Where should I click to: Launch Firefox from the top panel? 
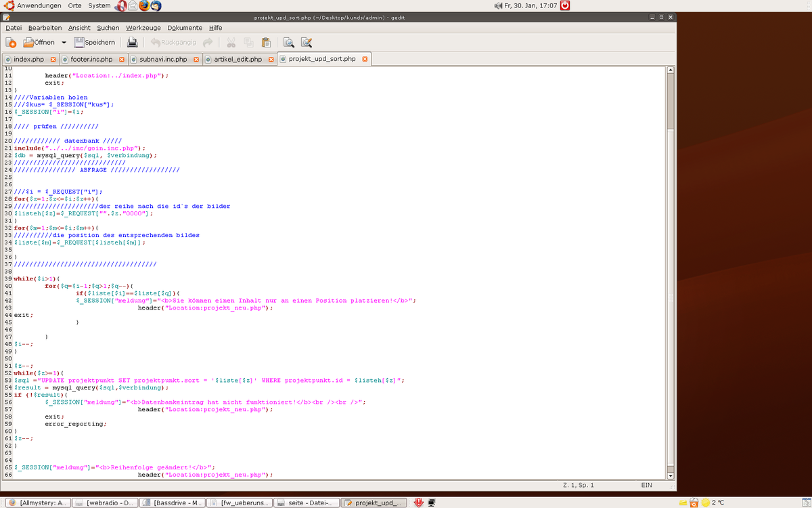(x=144, y=5)
